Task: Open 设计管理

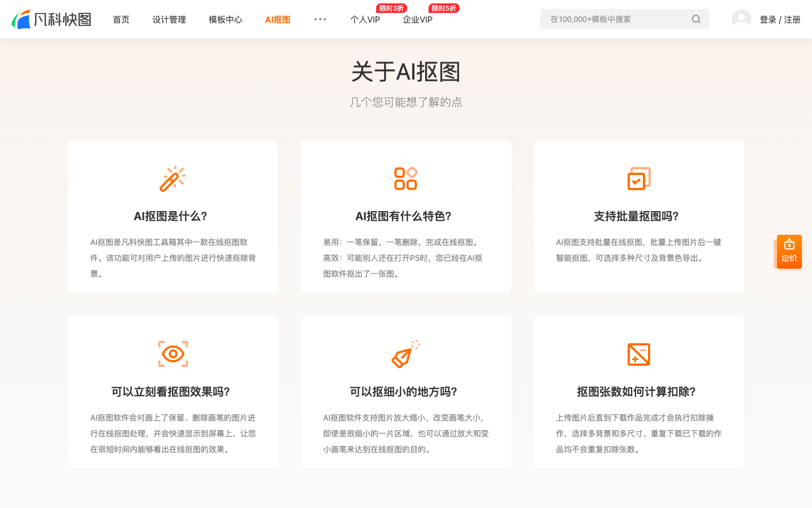Action: point(169,19)
